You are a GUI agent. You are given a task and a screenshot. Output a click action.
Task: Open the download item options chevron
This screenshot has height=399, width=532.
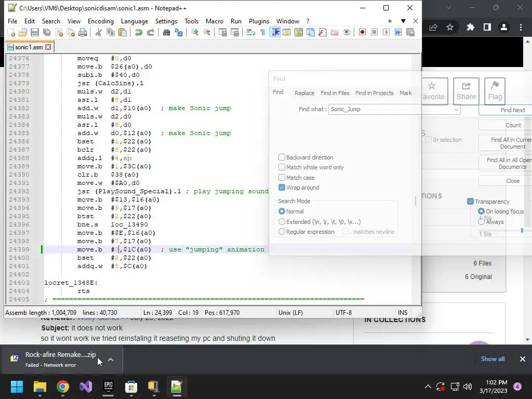111,360
